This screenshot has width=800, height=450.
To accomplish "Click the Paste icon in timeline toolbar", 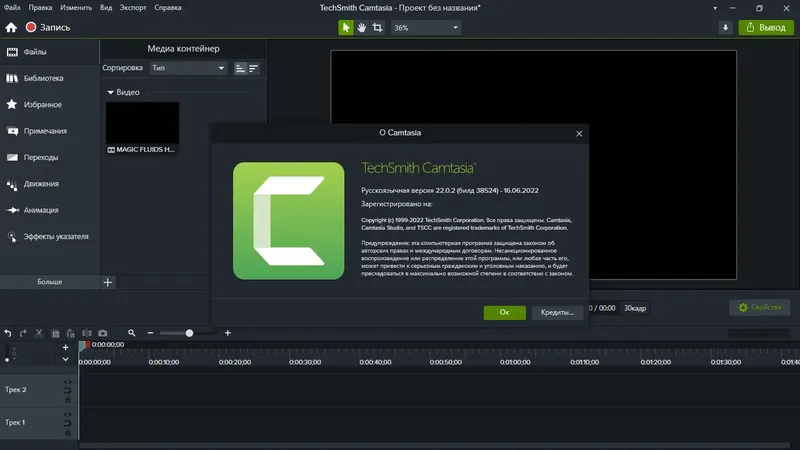I will pos(70,333).
